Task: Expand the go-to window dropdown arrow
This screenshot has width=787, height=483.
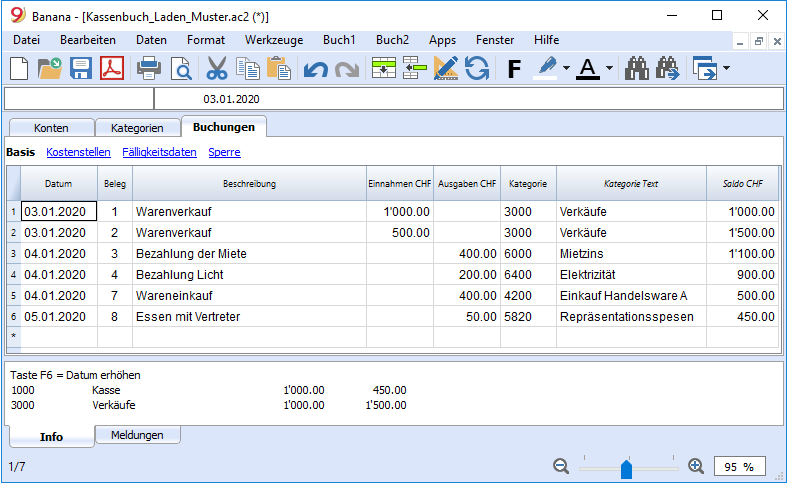Action: click(726, 68)
